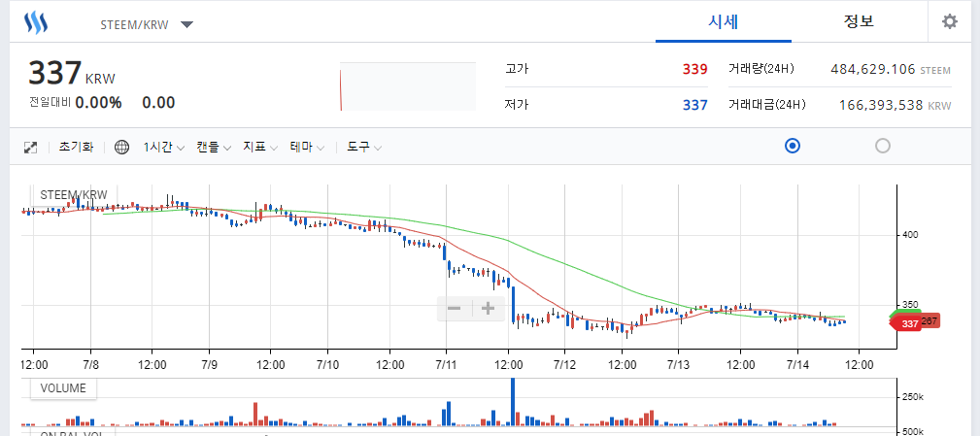Zoom in chart with plus button
This screenshot has width=980, height=436.
point(489,309)
